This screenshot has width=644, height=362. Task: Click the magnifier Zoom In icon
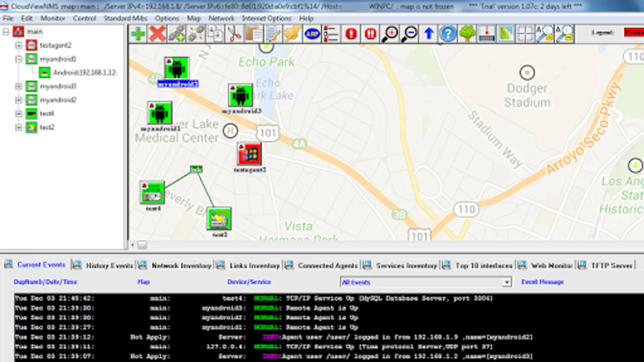tap(390, 34)
